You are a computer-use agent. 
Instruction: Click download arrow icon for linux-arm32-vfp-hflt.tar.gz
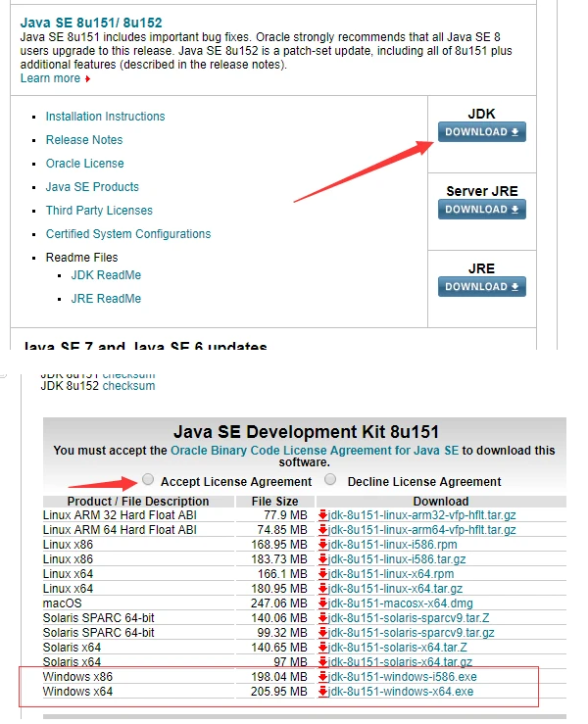coord(322,515)
